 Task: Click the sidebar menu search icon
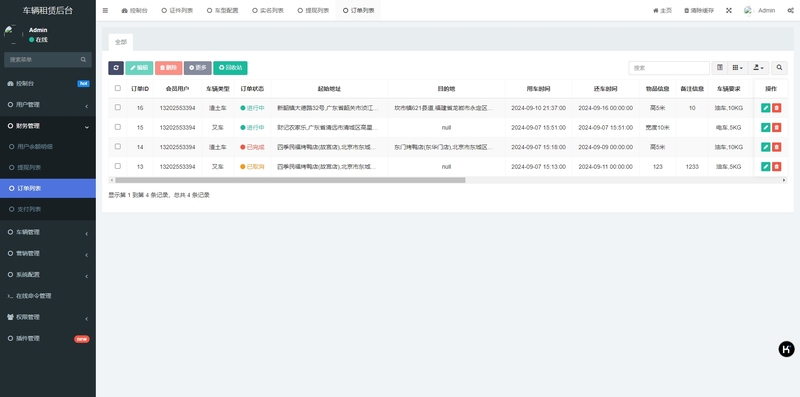[x=83, y=60]
